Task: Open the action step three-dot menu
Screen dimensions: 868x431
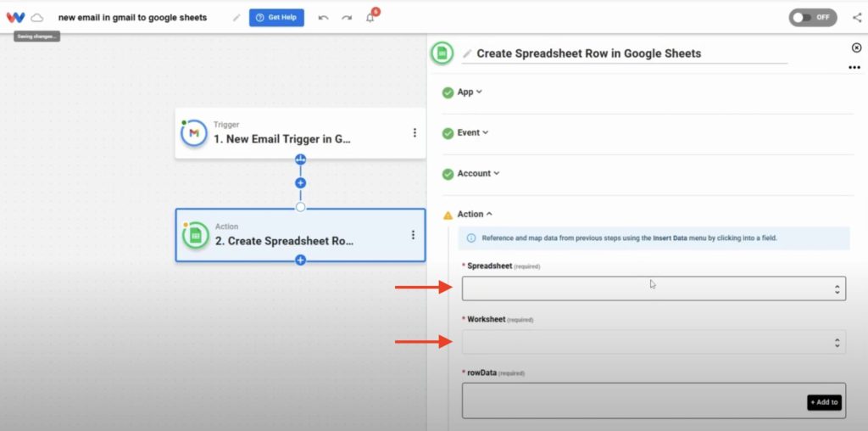Action: 413,235
